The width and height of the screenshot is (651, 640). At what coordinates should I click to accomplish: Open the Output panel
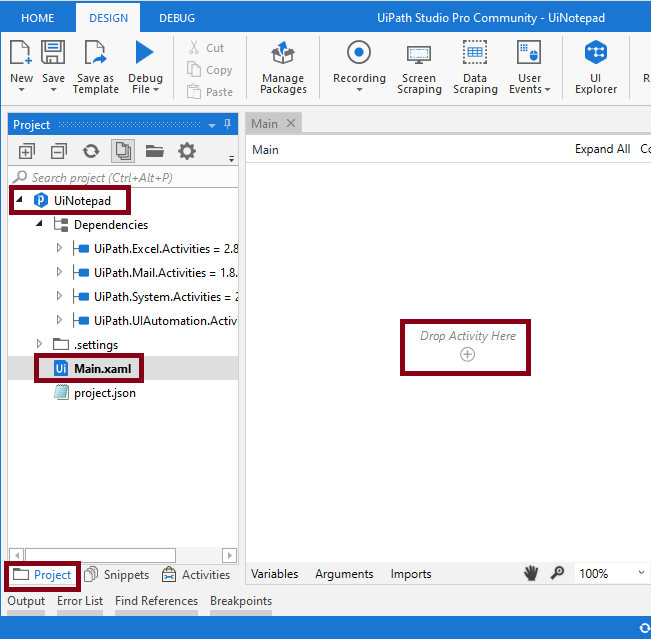[26, 601]
